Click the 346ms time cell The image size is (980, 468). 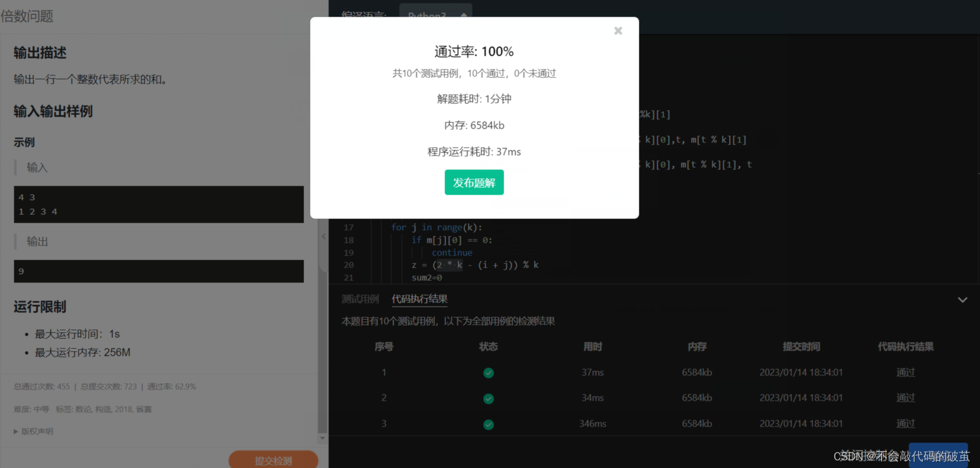pos(593,424)
